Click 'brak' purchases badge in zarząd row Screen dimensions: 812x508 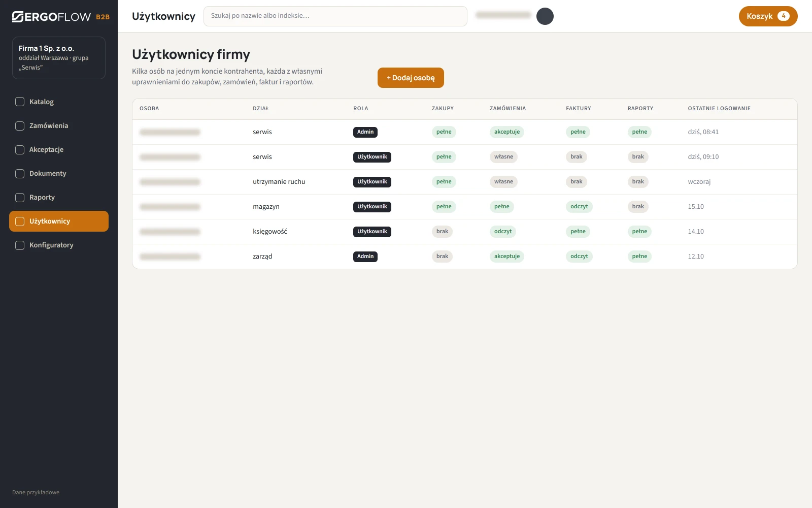click(443, 257)
